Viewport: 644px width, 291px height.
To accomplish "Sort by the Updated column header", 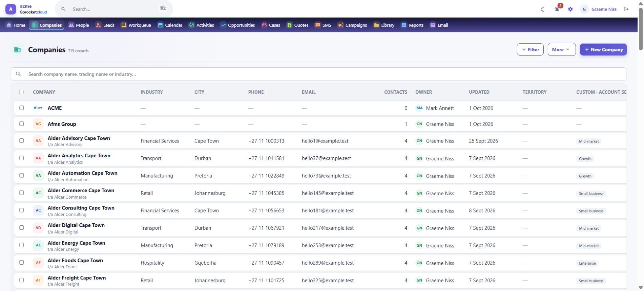I will pyautogui.click(x=479, y=92).
